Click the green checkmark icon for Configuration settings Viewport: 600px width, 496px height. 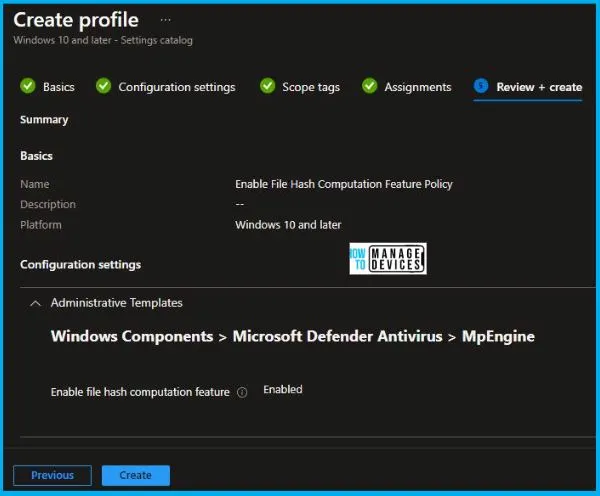tap(103, 86)
